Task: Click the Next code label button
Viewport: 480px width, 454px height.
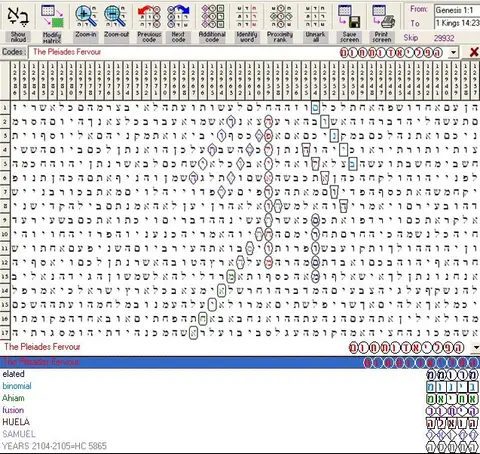Action: tap(178, 37)
